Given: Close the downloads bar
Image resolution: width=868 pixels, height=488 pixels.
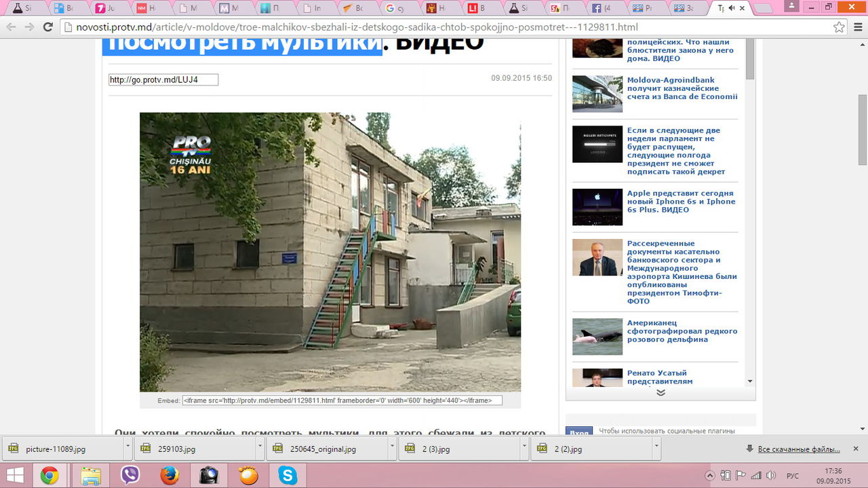Looking at the screenshot, I should click(x=856, y=449).
